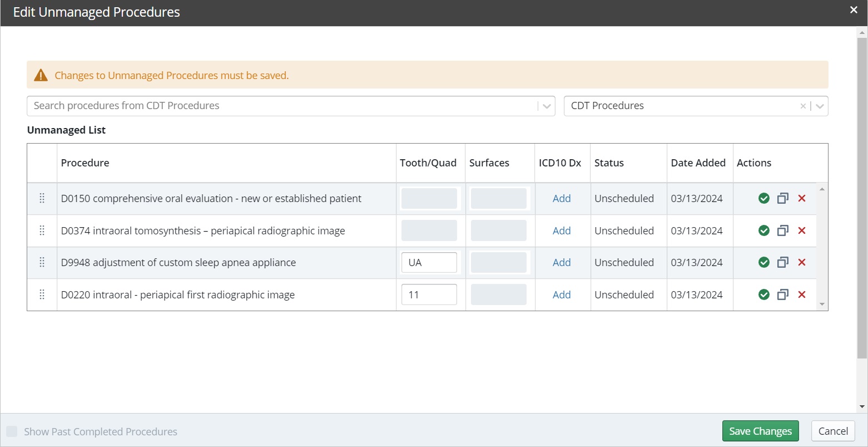Copy the D9948 sleep apnea appliance row
The height and width of the screenshot is (447, 868).
[783, 262]
